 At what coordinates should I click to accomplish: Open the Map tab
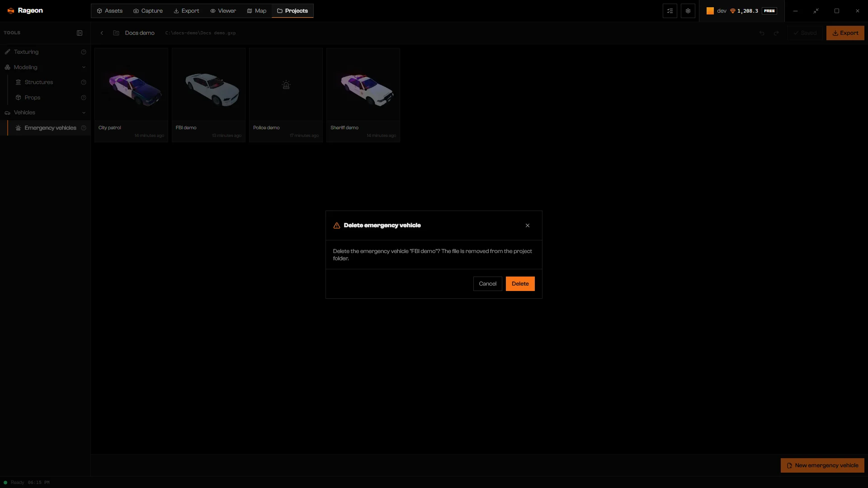click(x=257, y=11)
